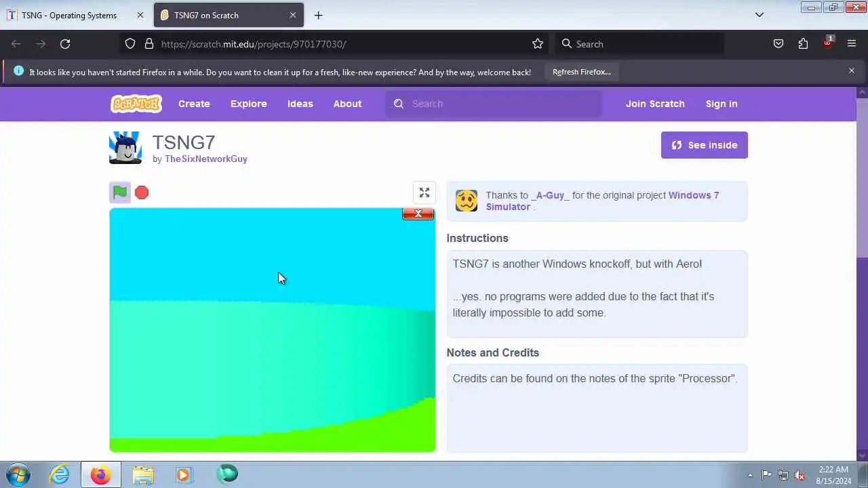Open the Create menu item

[x=194, y=104]
